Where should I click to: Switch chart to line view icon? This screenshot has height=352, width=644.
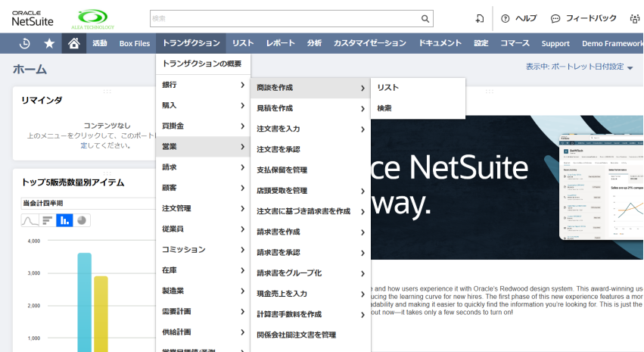(30, 220)
